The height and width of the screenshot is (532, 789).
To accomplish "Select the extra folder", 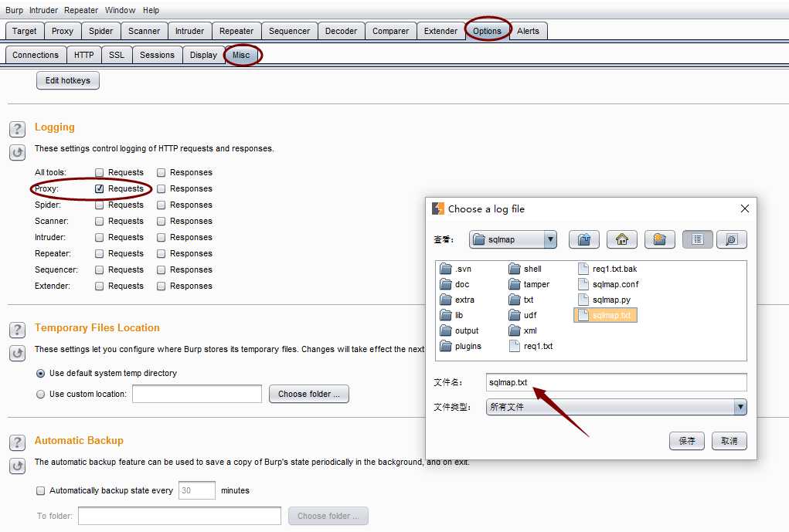I will (457, 300).
